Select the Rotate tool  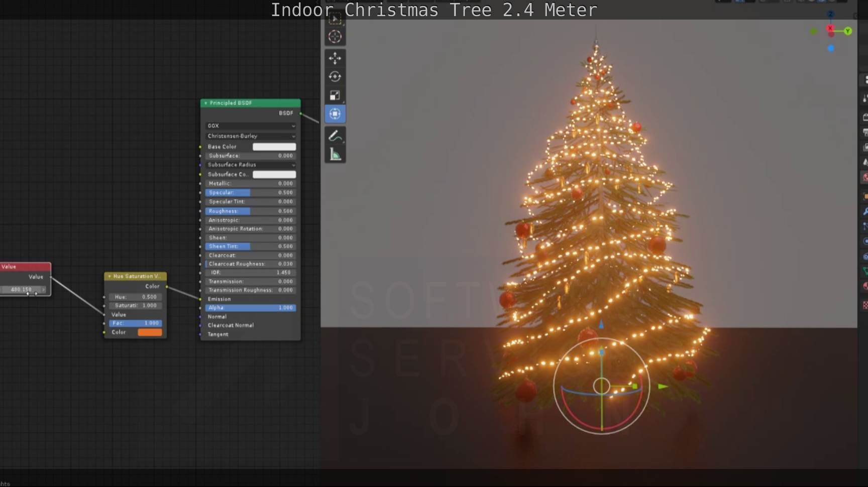click(x=335, y=77)
